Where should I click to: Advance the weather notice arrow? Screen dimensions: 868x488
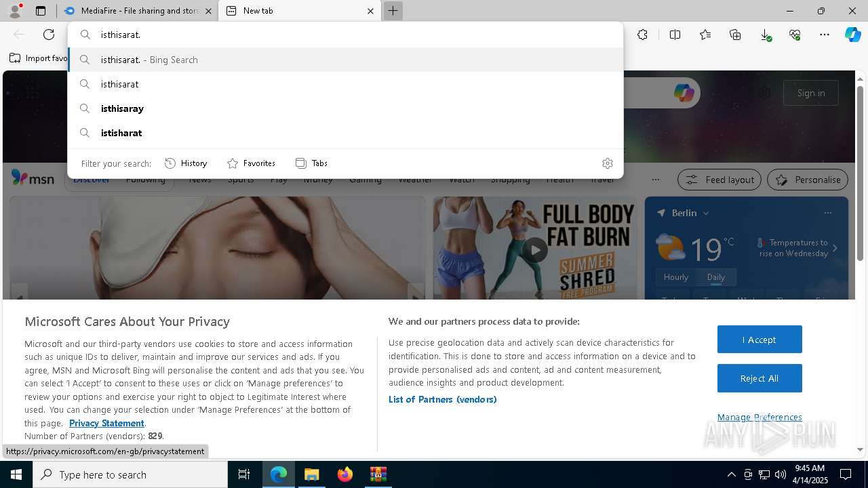coord(835,248)
